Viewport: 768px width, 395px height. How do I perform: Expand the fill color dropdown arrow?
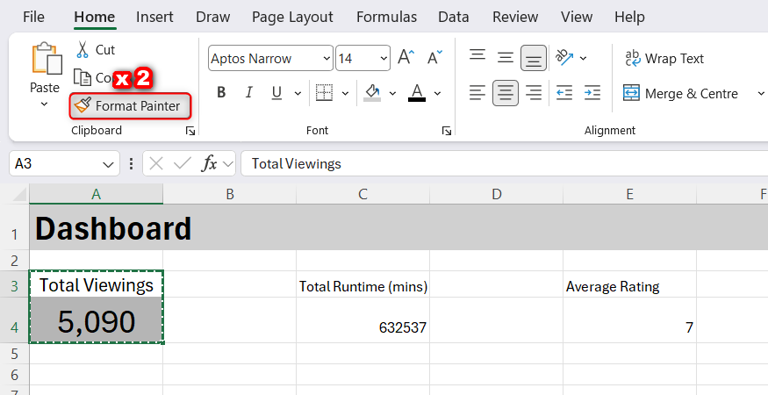392,93
